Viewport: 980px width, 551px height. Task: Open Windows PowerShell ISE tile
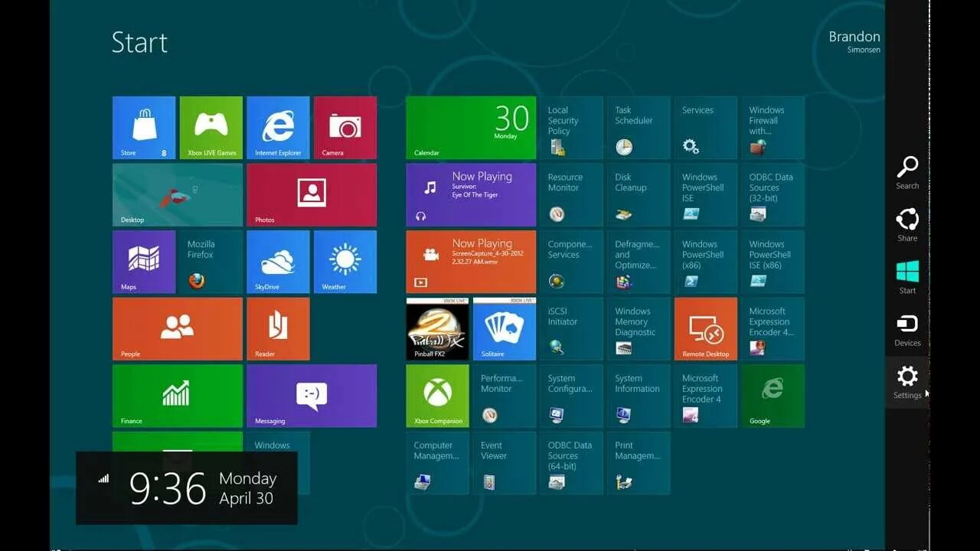[x=706, y=195]
